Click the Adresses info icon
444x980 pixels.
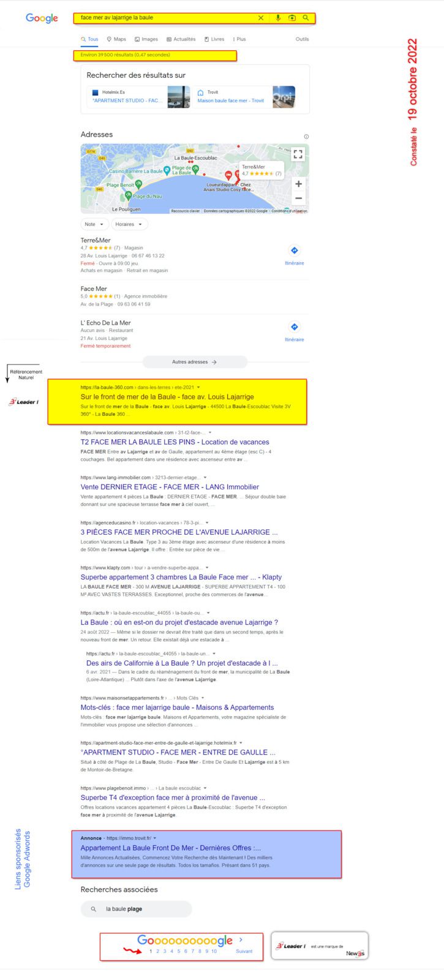[306, 137]
